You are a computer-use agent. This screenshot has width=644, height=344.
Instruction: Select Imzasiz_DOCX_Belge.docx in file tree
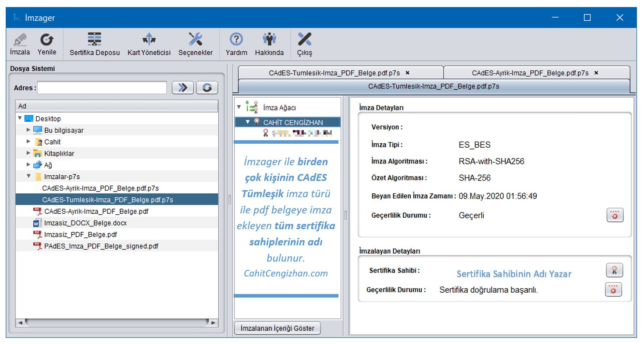click(x=85, y=223)
